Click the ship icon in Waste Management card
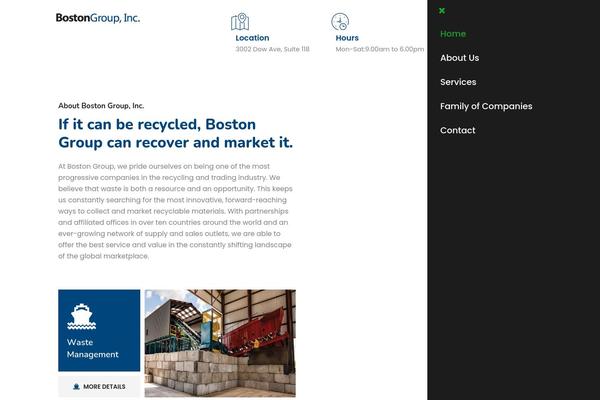The height and width of the screenshot is (400, 600). (82, 317)
